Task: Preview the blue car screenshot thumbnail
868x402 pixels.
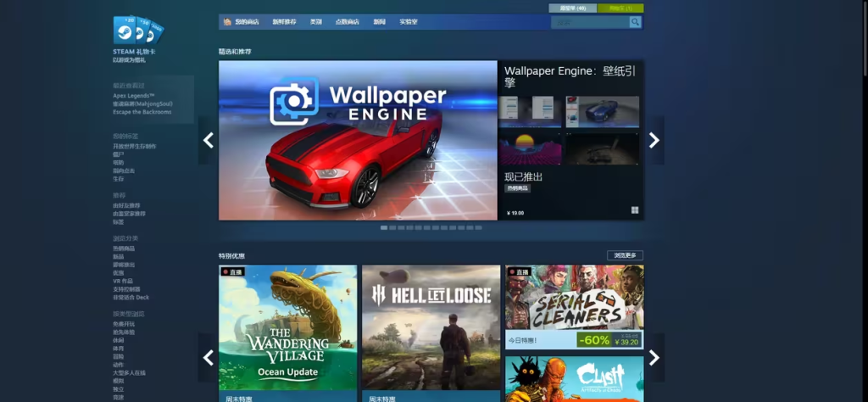Action: click(x=603, y=112)
